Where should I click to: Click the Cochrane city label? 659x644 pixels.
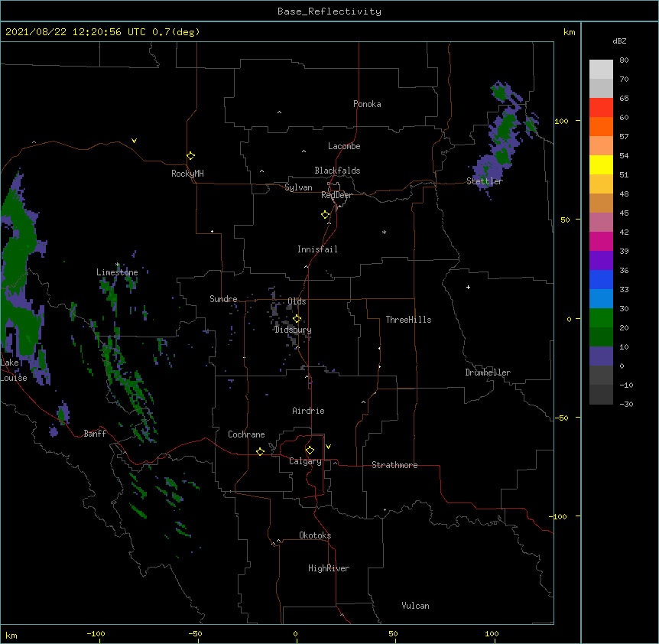click(x=246, y=434)
